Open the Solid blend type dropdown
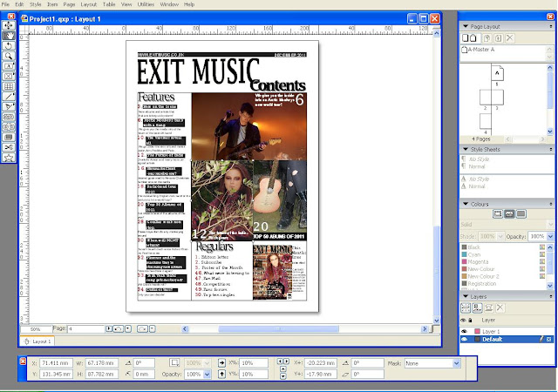Screen dimensions: 558x392 (x=550, y=225)
